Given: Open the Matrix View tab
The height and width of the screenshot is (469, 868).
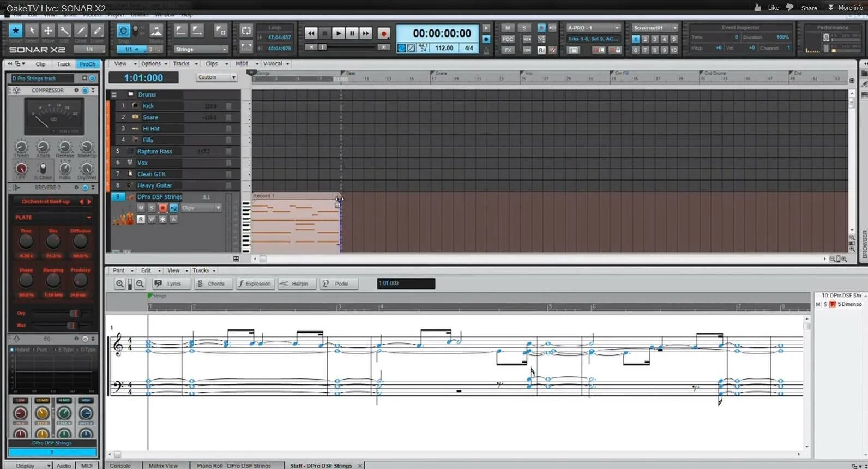Looking at the screenshot, I should click(x=164, y=466).
